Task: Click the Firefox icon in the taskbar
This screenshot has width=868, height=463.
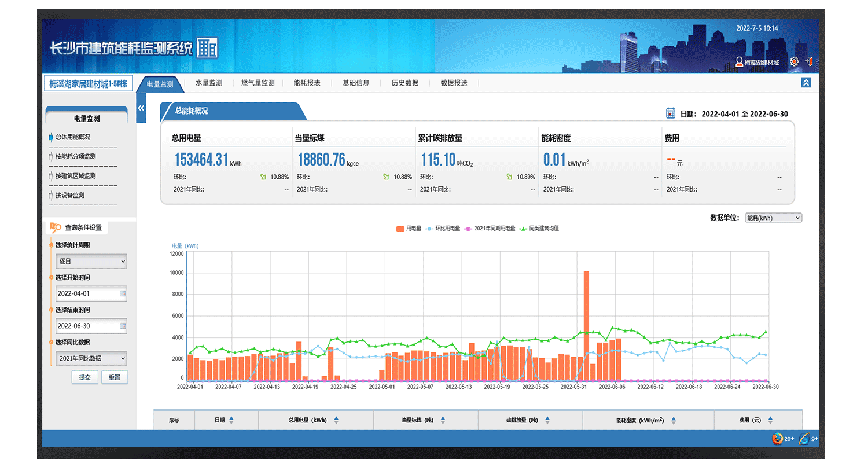Action: (x=777, y=439)
